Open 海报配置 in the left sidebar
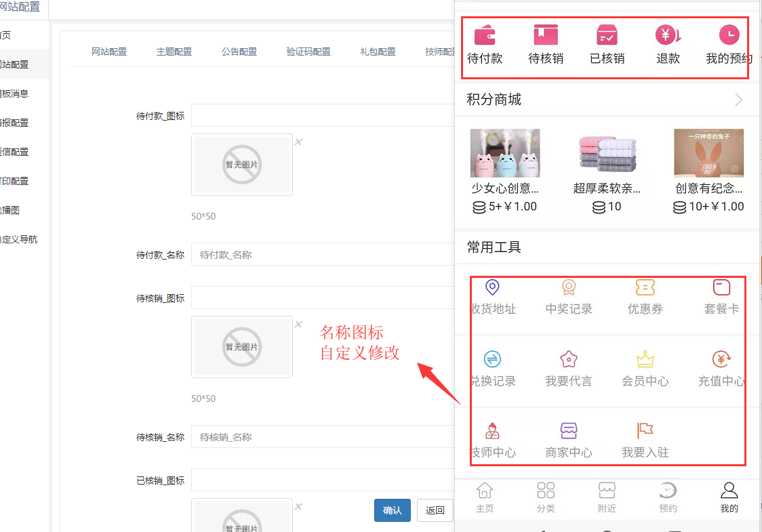The height and width of the screenshot is (532, 762). (x=15, y=123)
